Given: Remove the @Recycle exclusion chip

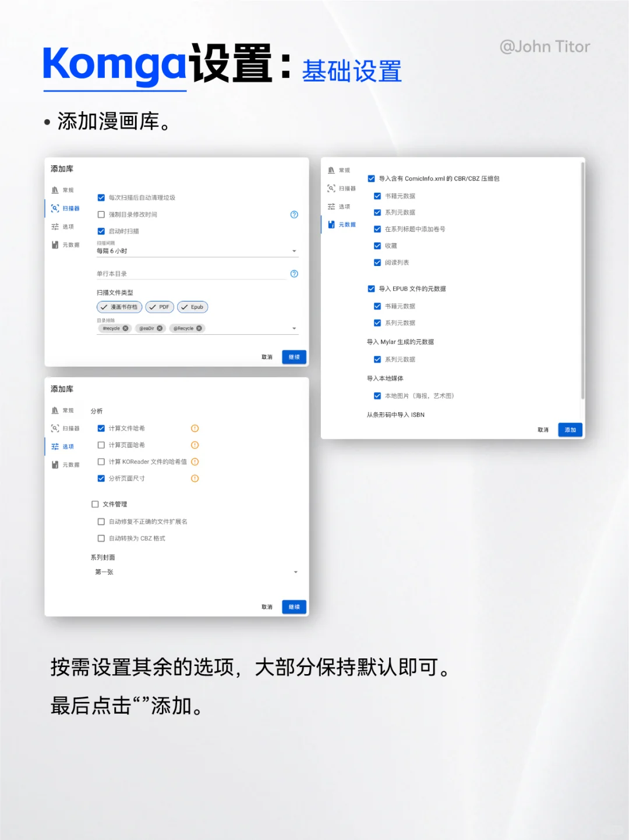Looking at the screenshot, I should click(199, 328).
